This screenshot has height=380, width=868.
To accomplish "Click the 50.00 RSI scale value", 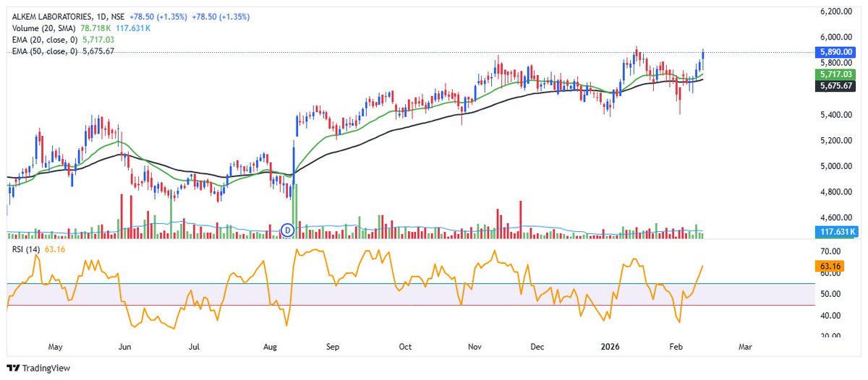I will point(829,294).
